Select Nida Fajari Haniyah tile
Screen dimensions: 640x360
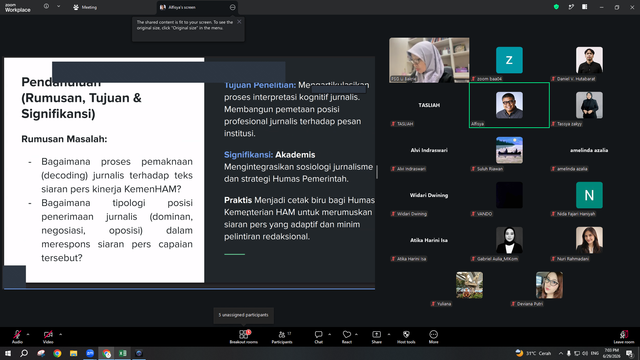tap(589, 195)
